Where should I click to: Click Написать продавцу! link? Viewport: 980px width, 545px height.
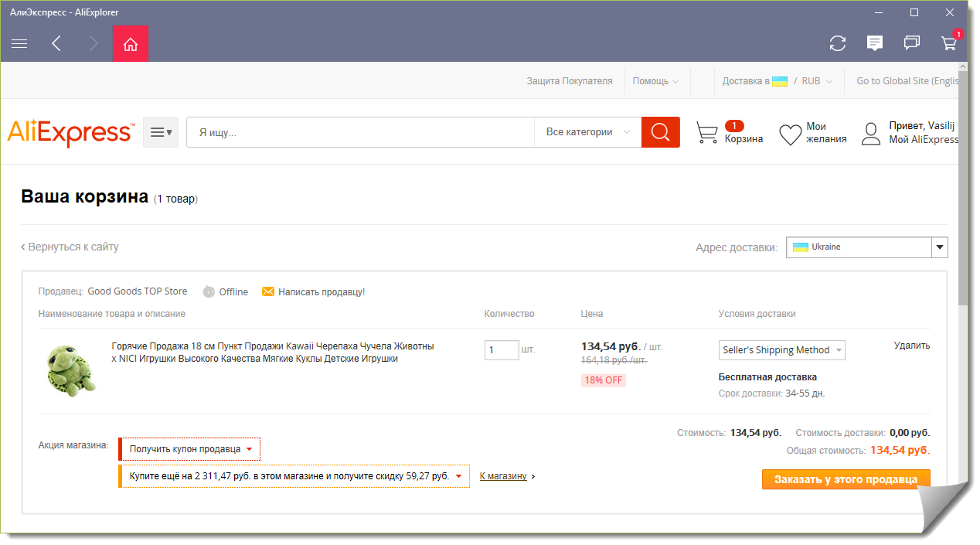(x=321, y=292)
